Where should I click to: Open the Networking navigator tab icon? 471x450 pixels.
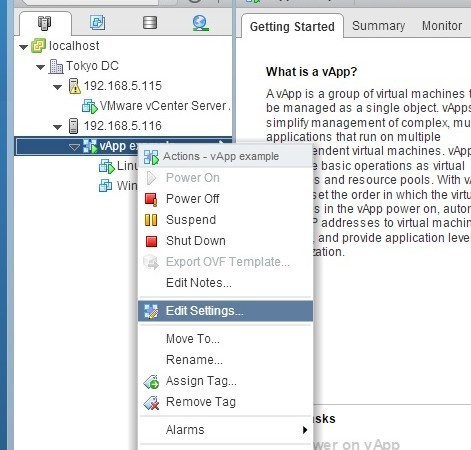200,23
